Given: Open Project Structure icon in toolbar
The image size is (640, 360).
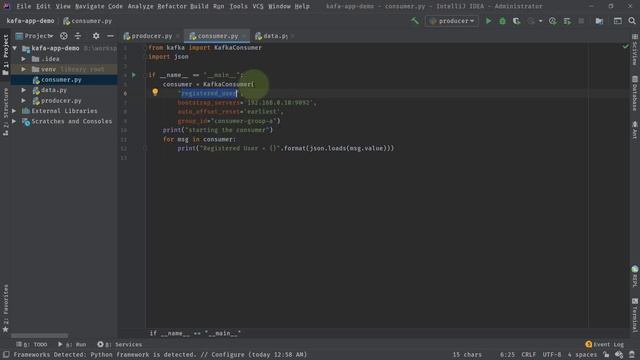Looking at the screenshot, I should 599,21.
